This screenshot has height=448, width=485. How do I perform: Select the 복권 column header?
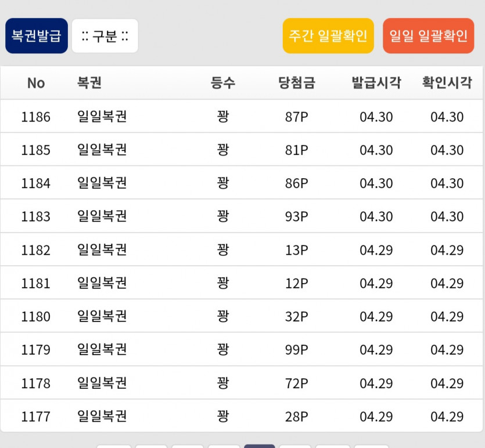point(89,83)
